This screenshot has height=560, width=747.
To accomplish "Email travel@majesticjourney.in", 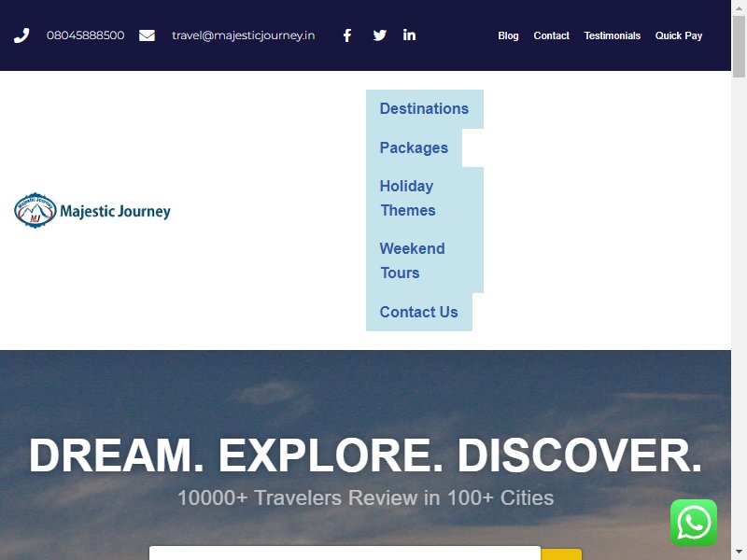I will 244,35.
